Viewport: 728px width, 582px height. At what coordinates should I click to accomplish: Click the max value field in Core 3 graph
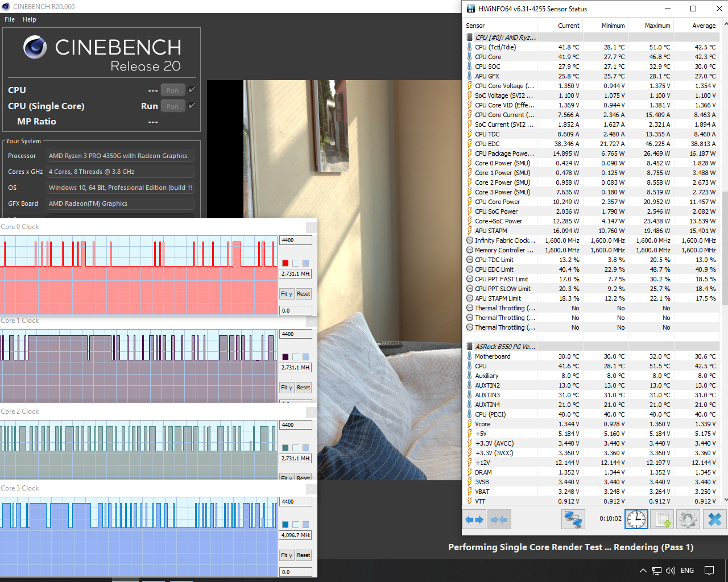[x=296, y=502]
